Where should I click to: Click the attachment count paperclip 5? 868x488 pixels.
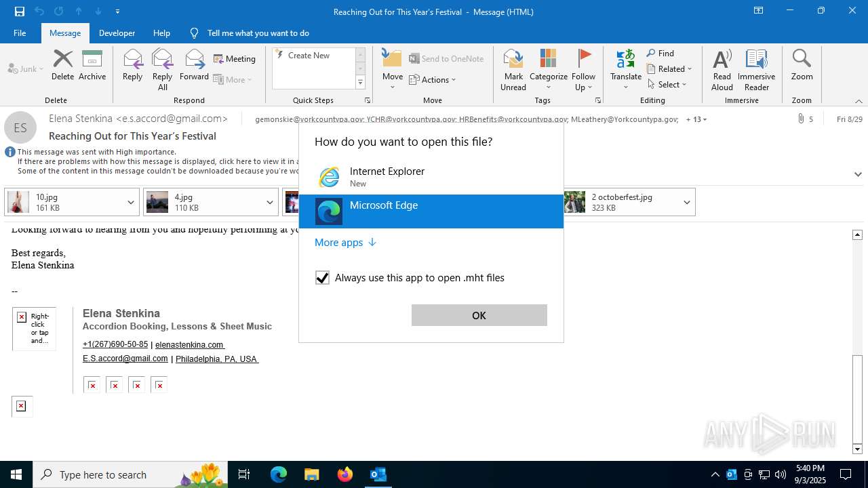(806, 119)
